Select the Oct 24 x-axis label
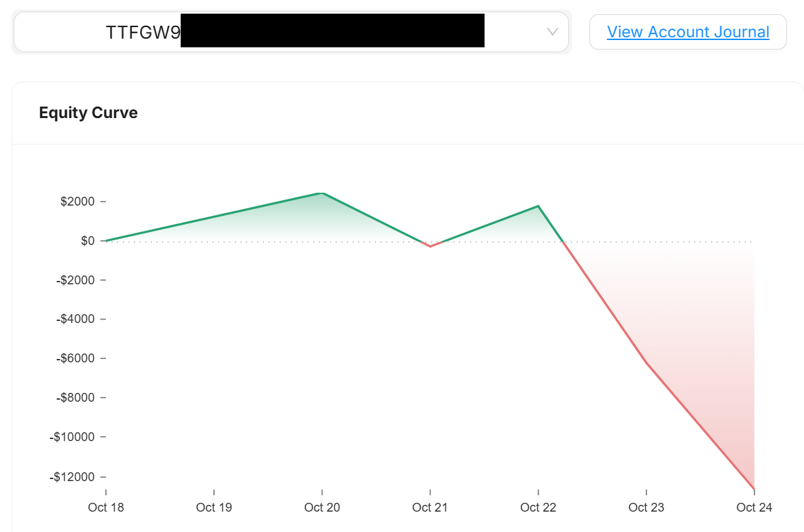 754,508
